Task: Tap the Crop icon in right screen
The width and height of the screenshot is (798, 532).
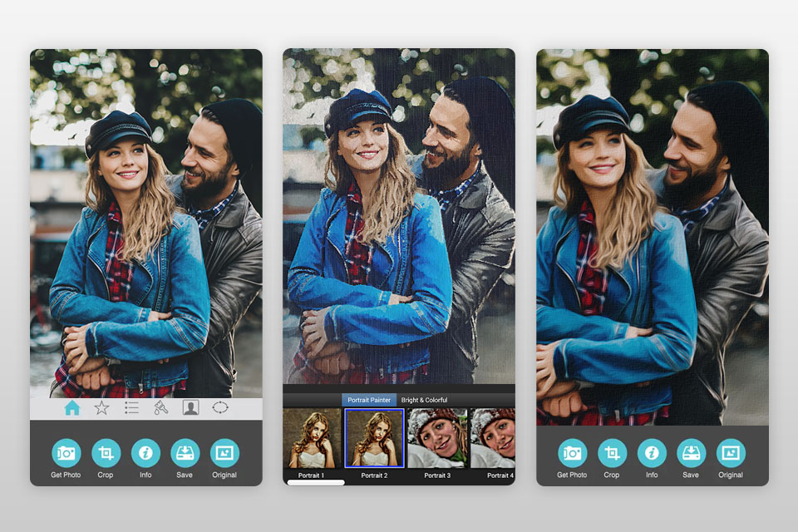Action: click(x=612, y=452)
